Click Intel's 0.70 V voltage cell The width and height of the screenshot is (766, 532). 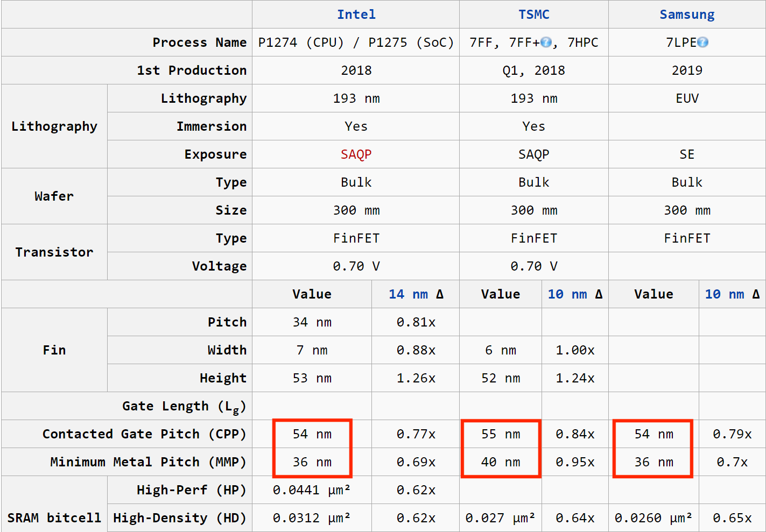(356, 266)
